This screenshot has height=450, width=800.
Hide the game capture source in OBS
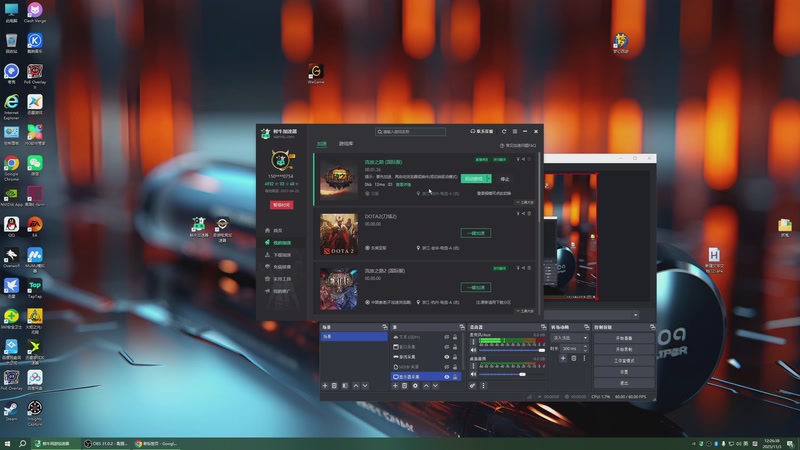pyautogui.click(x=446, y=357)
